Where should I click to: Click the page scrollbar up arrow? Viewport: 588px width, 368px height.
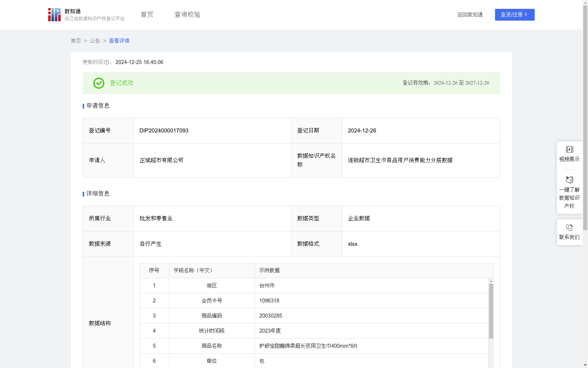click(x=585, y=3)
